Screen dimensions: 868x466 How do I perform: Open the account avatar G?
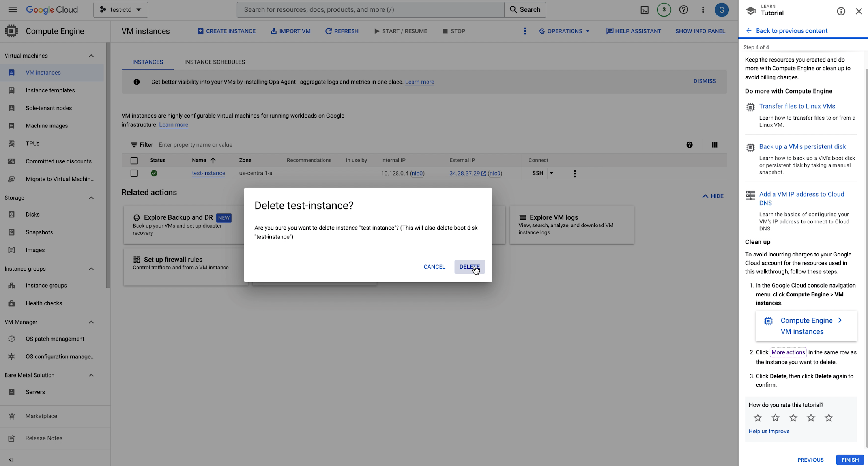(722, 10)
